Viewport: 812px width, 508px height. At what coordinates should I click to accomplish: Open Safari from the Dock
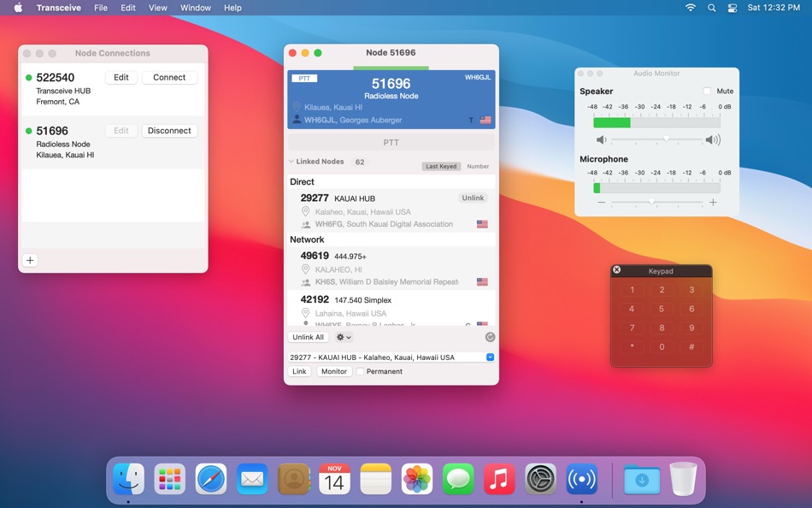pyautogui.click(x=211, y=479)
